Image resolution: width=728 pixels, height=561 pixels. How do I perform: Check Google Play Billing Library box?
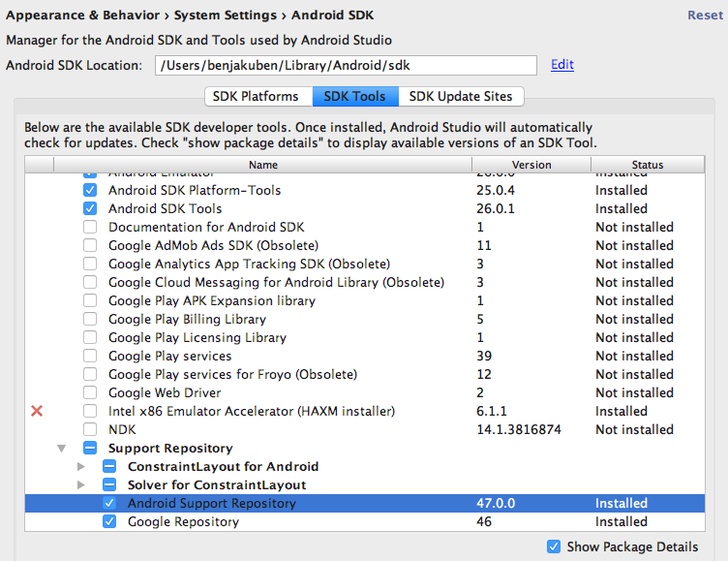coord(90,319)
